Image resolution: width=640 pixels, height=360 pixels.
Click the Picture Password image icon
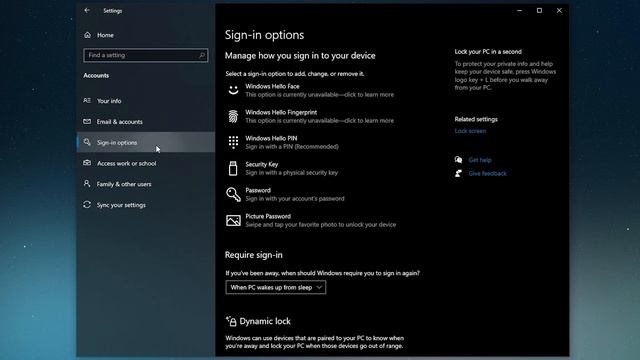pos(233,220)
